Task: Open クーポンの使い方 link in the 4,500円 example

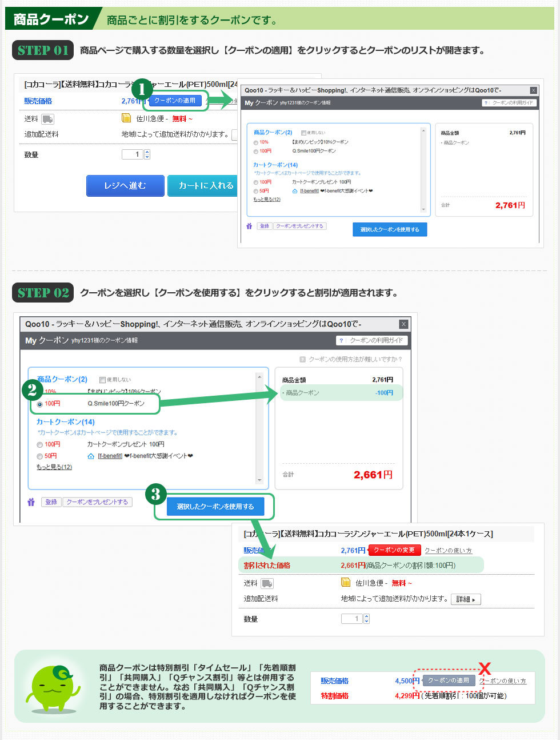Action: pyautogui.click(x=502, y=681)
